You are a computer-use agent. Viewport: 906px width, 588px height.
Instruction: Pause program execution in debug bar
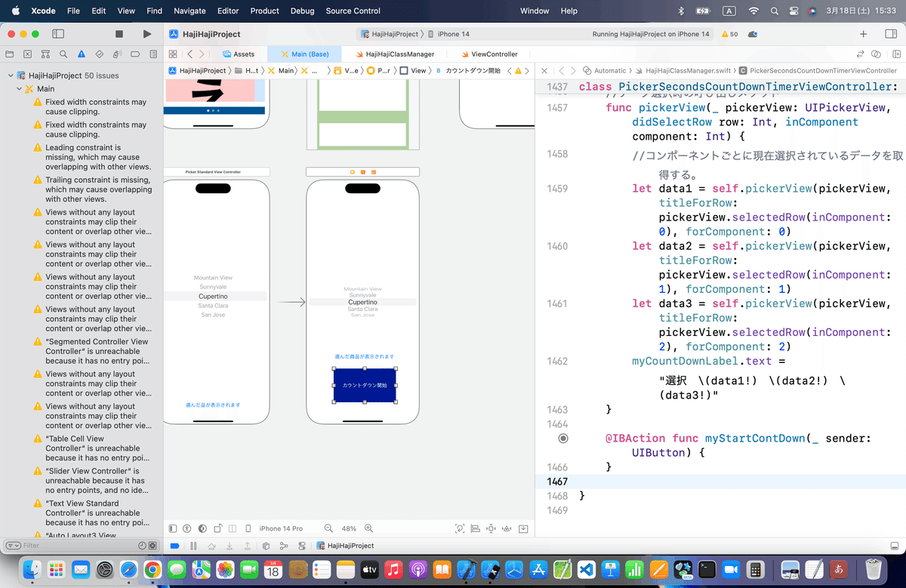point(193,546)
